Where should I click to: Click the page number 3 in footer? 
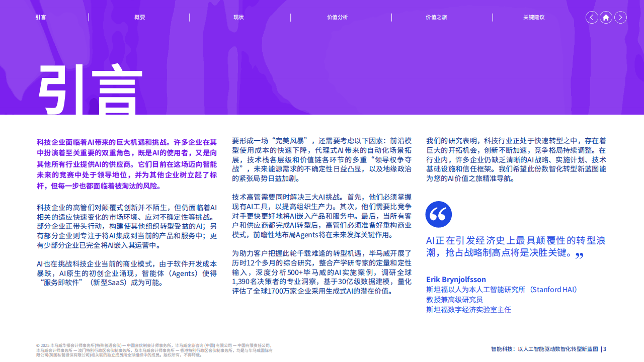[x=605, y=349]
